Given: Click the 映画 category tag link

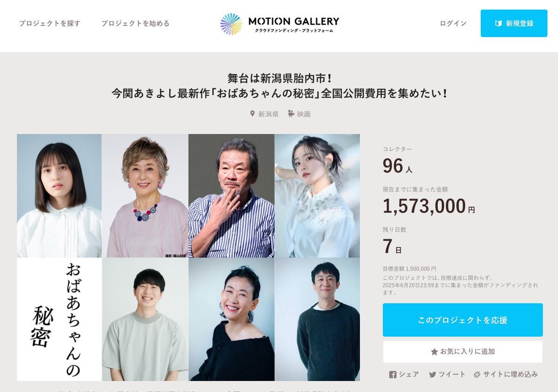Looking at the screenshot, I should [304, 114].
